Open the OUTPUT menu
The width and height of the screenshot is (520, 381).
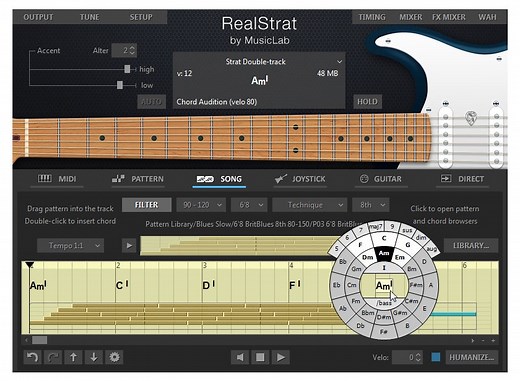point(38,17)
